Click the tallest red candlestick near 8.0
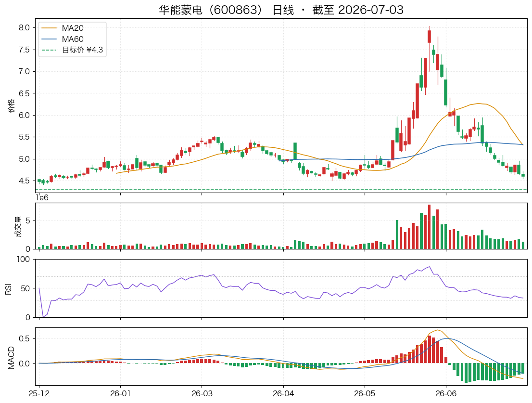 point(430,37)
